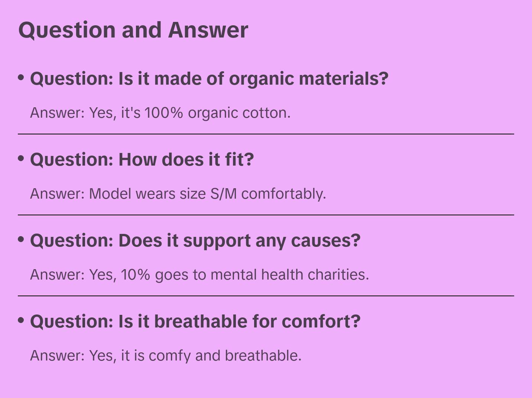Click the word 'Answer' in the heading
Image resolution: width=532 pixels, height=398 pixels.
[x=208, y=30]
